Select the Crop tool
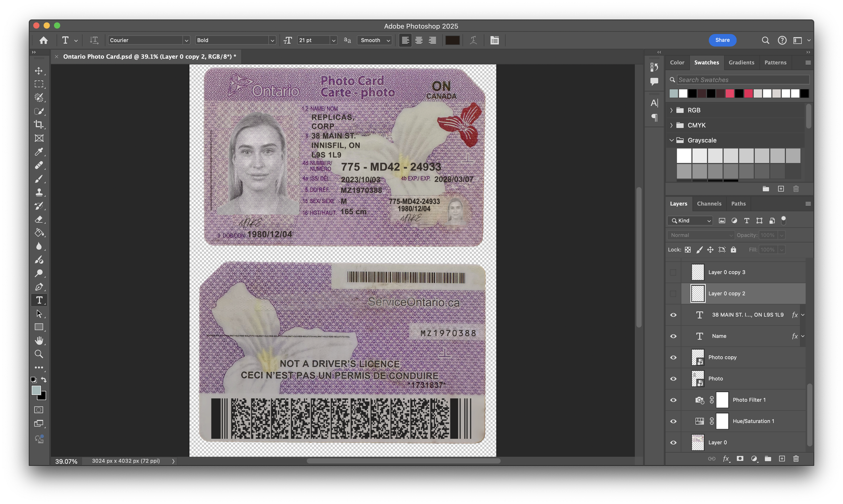 coord(39,125)
